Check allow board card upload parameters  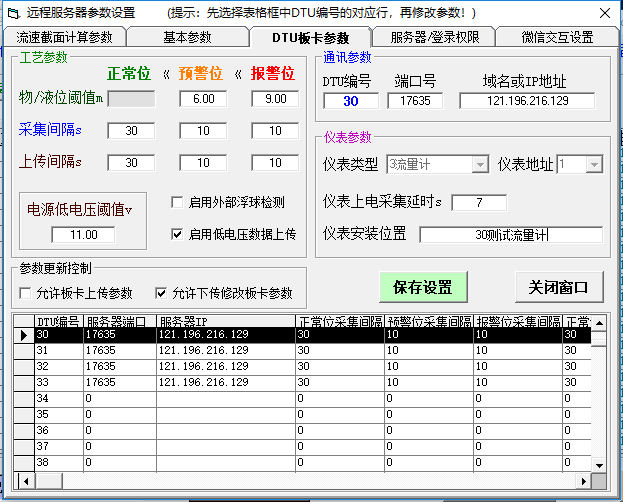(x=25, y=293)
